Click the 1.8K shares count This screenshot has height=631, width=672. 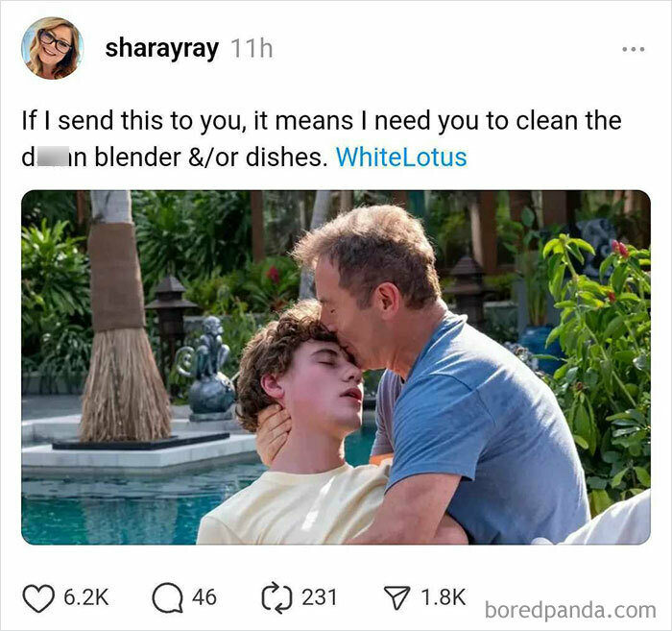(x=444, y=597)
